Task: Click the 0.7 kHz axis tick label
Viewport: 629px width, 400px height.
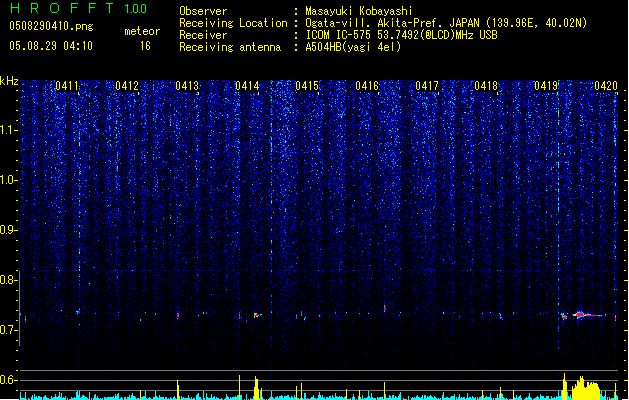Action: (x=9, y=330)
